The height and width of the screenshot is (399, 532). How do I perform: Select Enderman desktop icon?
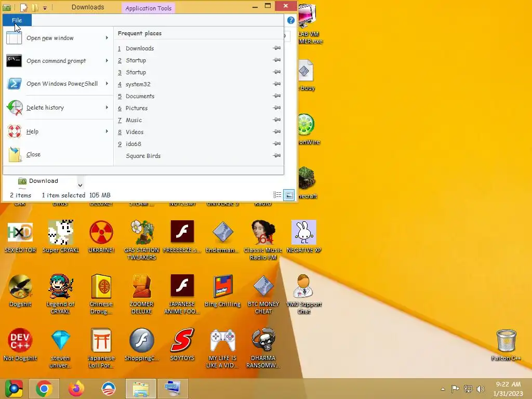pyautogui.click(x=222, y=237)
